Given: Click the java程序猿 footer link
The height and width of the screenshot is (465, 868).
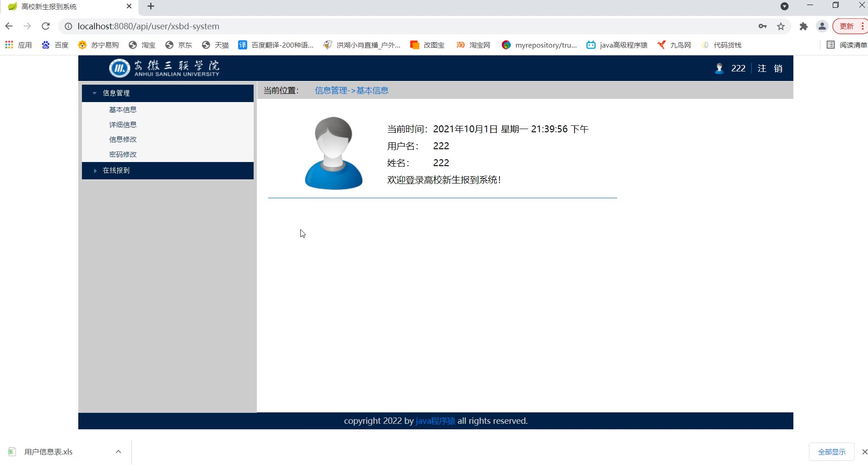Looking at the screenshot, I should (x=435, y=421).
